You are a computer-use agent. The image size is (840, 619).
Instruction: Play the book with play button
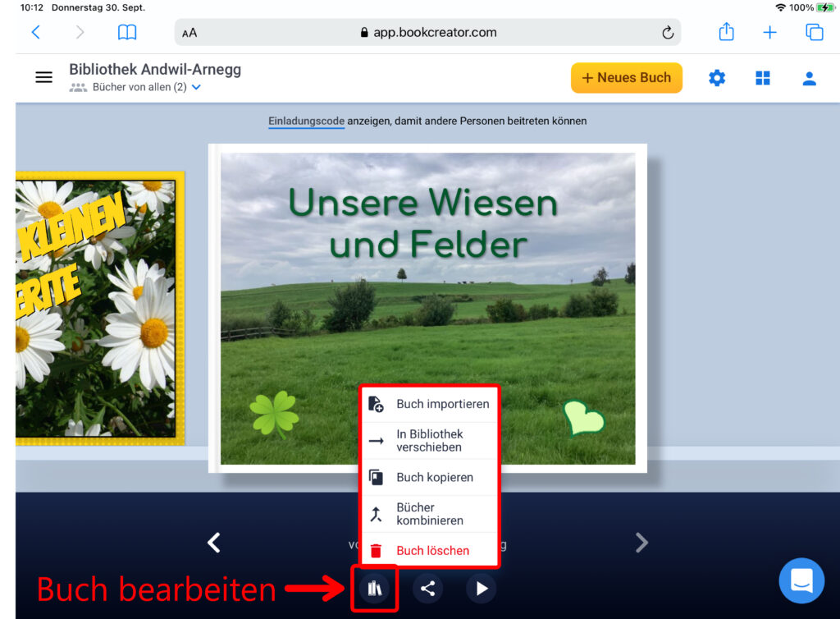(482, 588)
